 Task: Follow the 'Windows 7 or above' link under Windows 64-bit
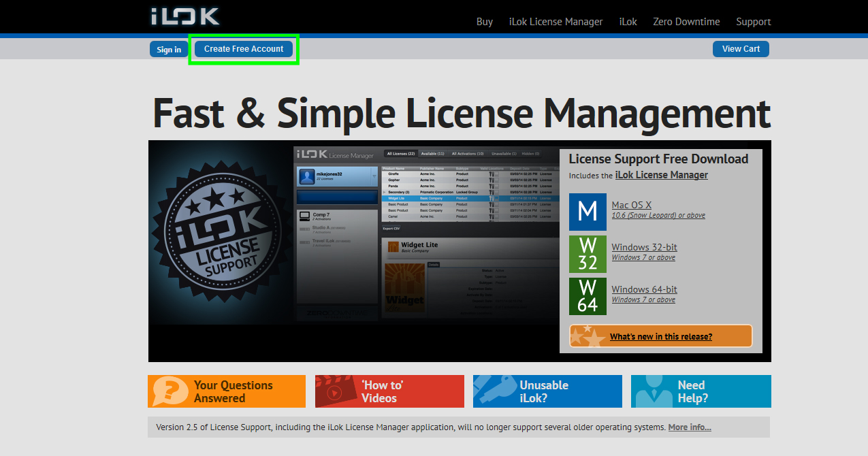(x=643, y=299)
